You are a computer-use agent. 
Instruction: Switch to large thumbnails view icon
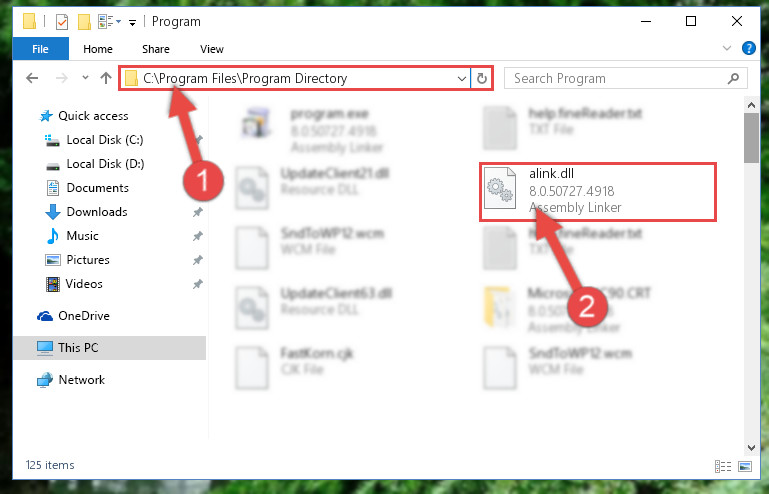pos(744,466)
